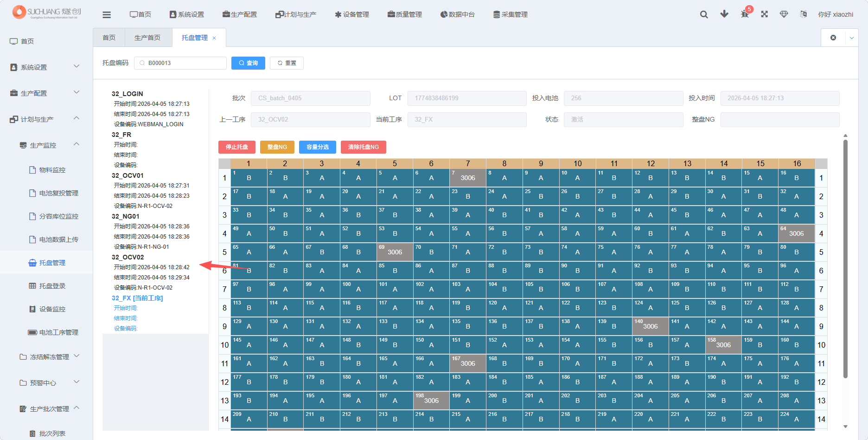Open 电池数据上传 in the sidebar

pyautogui.click(x=59, y=239)
